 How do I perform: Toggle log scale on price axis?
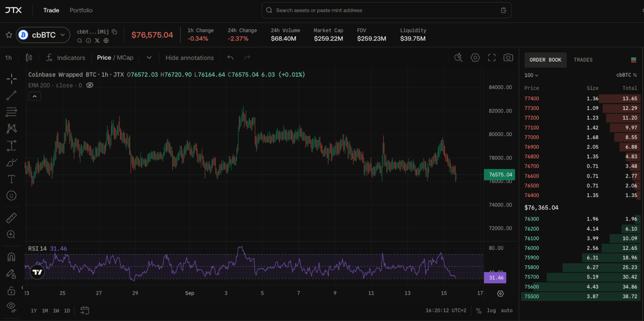(491, 310)
